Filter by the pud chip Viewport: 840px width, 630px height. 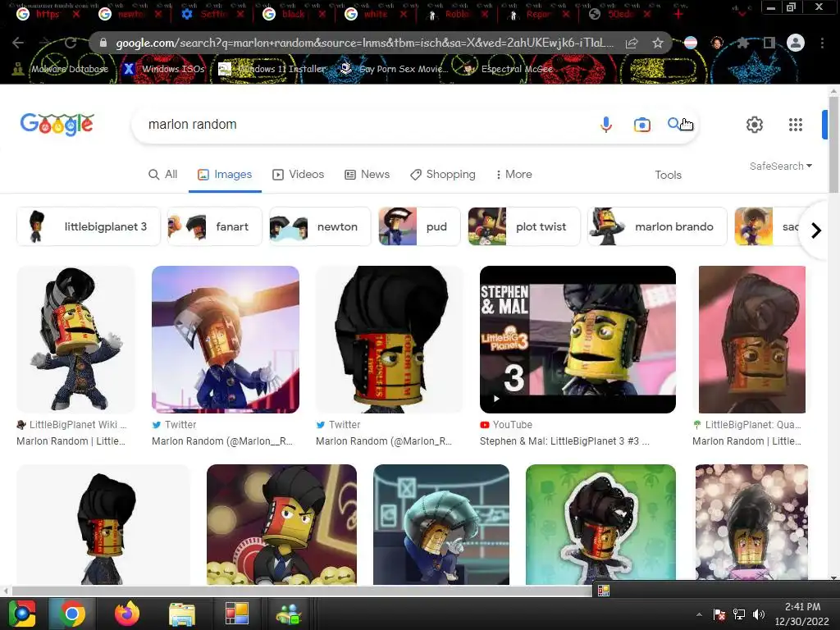419,226
